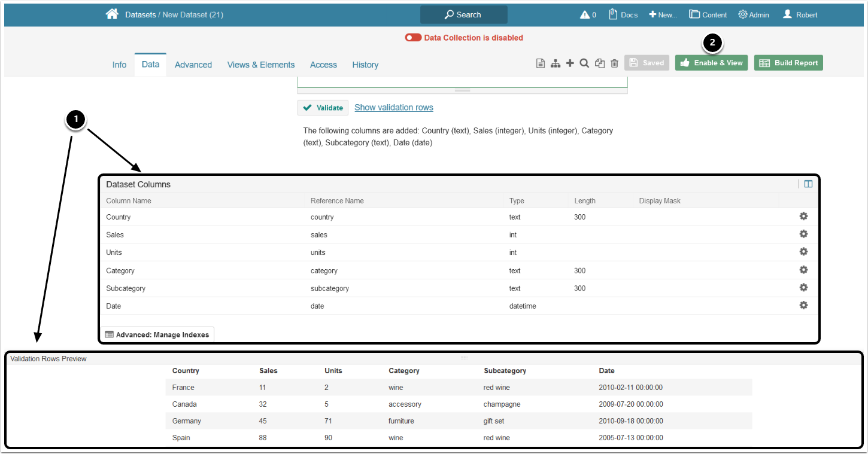868x454 pixels.
Task: Click the magnifier icon in toolbar
Action: pyautogui.click(x=585, y=63)
